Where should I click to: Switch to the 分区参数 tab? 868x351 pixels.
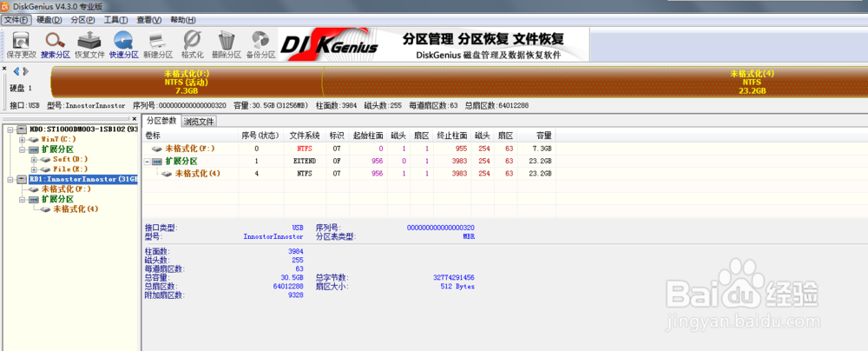(161, 120)
